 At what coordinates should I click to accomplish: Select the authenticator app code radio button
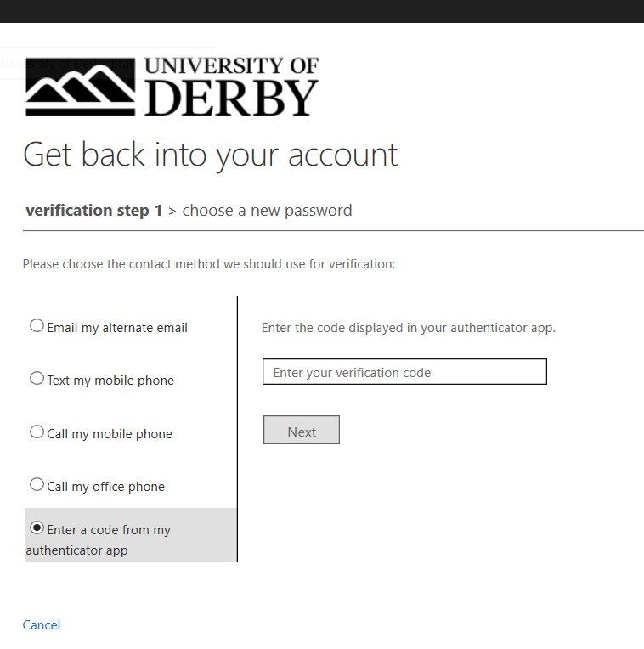coord(37,528)
